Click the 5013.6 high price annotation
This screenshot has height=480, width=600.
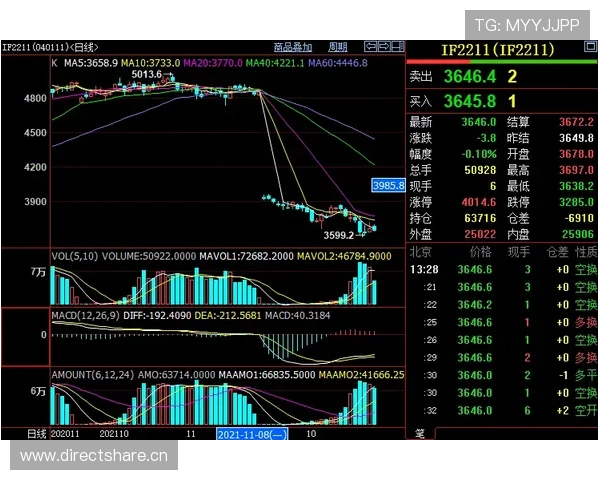[x=147, y=74]
